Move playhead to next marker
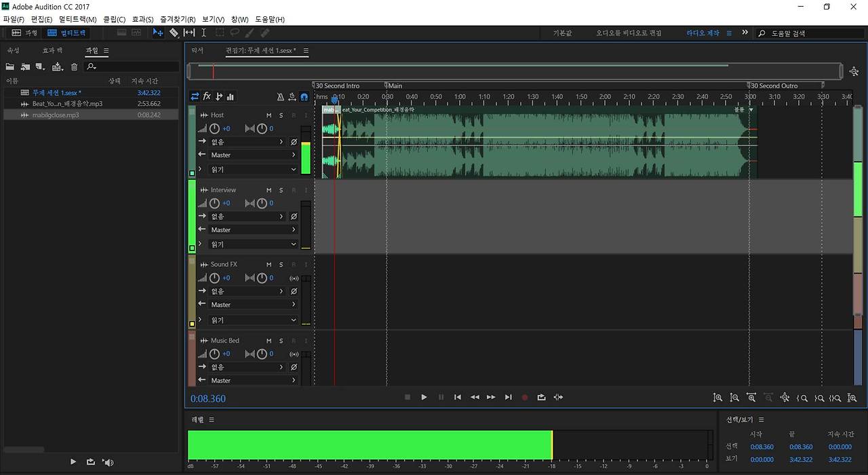The image size is (868, 475). tap(508, 397)
